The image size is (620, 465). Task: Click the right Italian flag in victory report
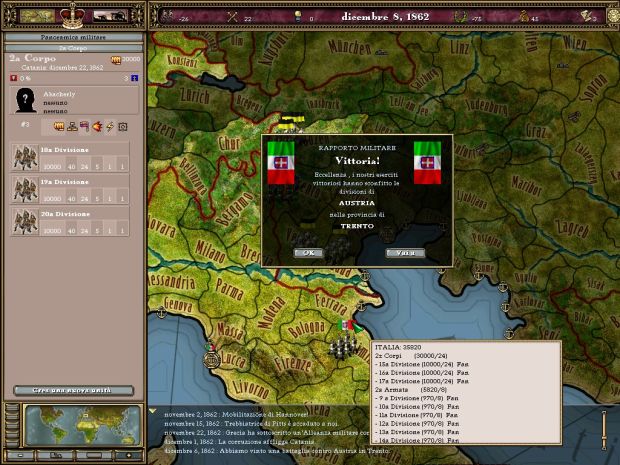tap(427, 163)
